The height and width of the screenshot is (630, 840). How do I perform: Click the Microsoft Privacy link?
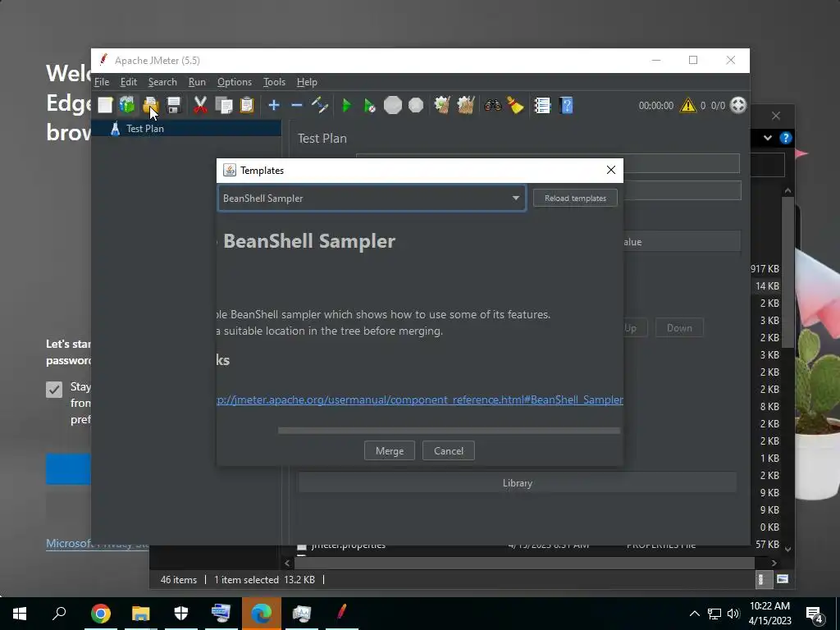[x=97, y=543]
